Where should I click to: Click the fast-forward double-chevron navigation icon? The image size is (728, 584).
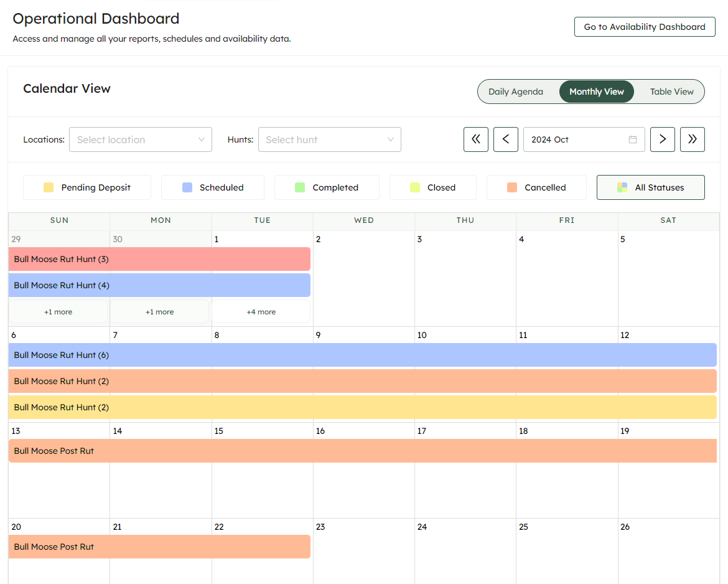pyautogui.click(x=692, y=139)
